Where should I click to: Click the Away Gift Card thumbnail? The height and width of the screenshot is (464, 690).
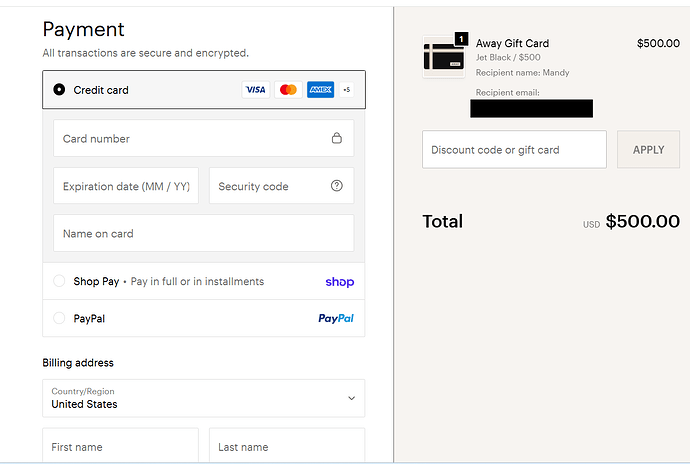tap(444, 57)
